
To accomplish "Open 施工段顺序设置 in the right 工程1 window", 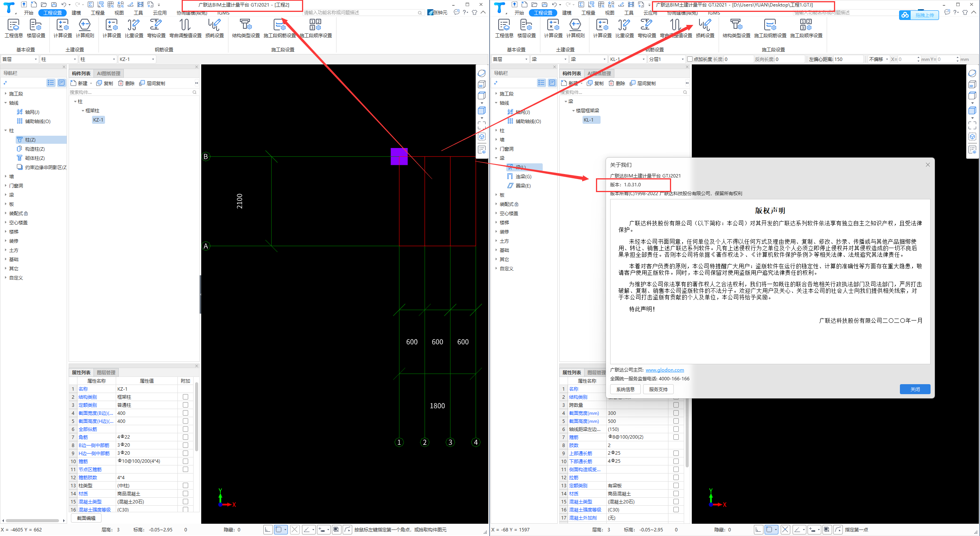I will point(806,28).
